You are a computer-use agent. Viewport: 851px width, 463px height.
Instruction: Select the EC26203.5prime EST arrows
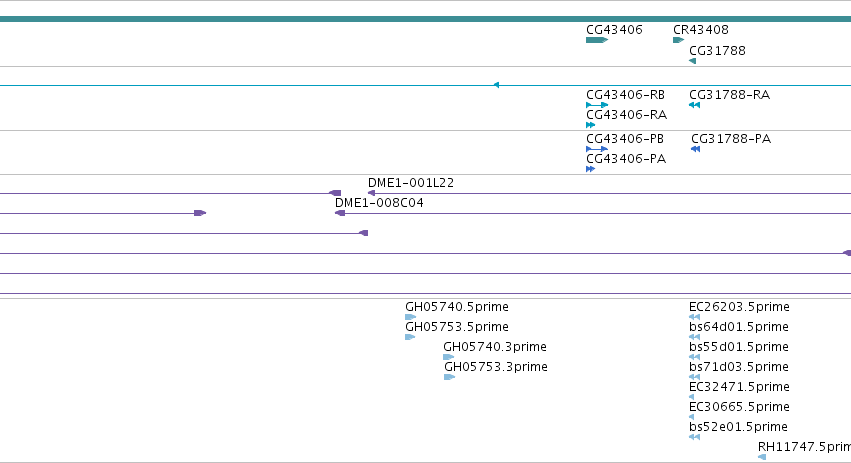695,317
